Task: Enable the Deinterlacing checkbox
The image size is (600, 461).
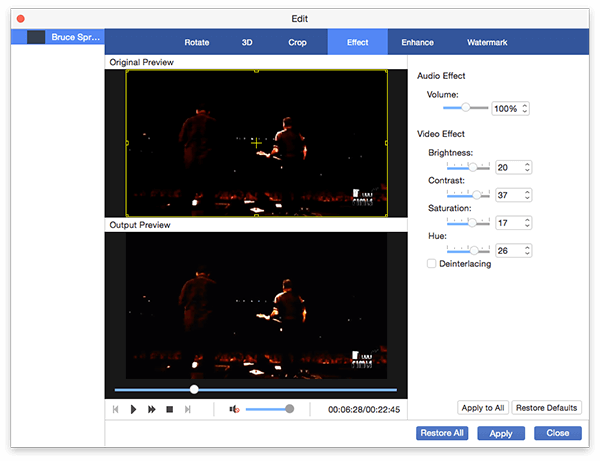Action: [x=431, y=264]
